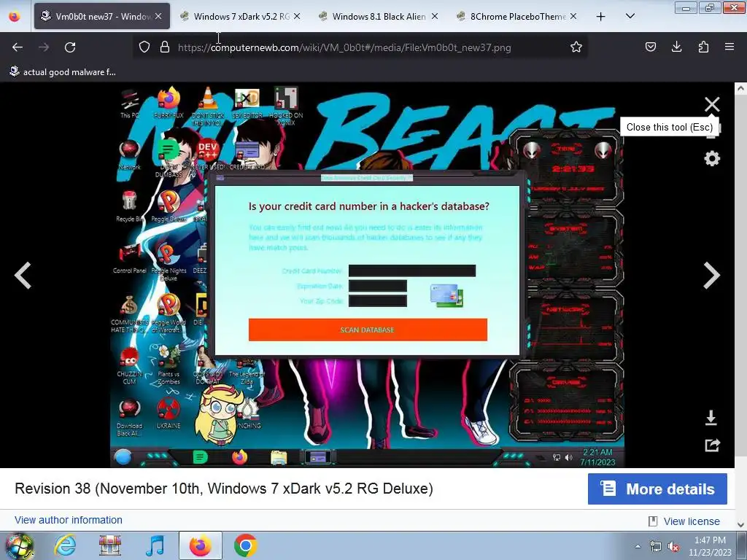Open the pinned taskbar app left of music note
The image size is (747, 560).
[110, 545]
